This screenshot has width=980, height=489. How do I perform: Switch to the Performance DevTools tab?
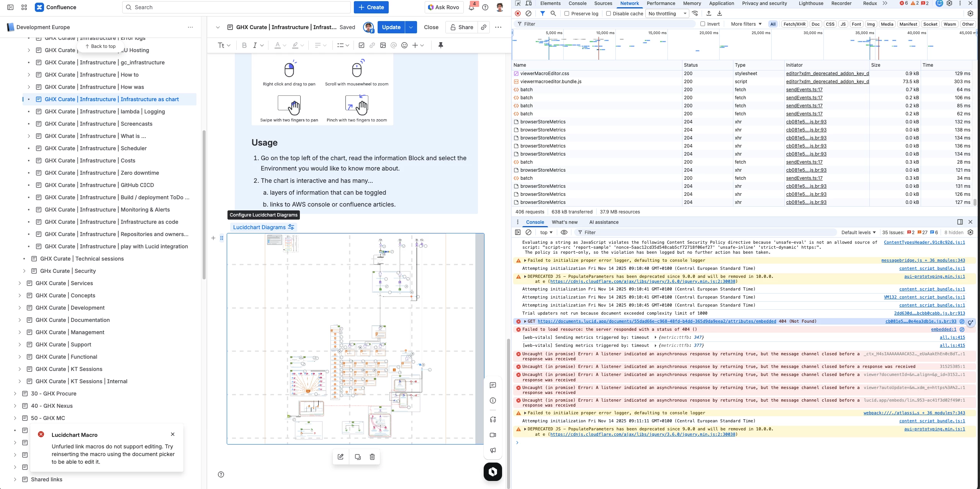(661, 3)
